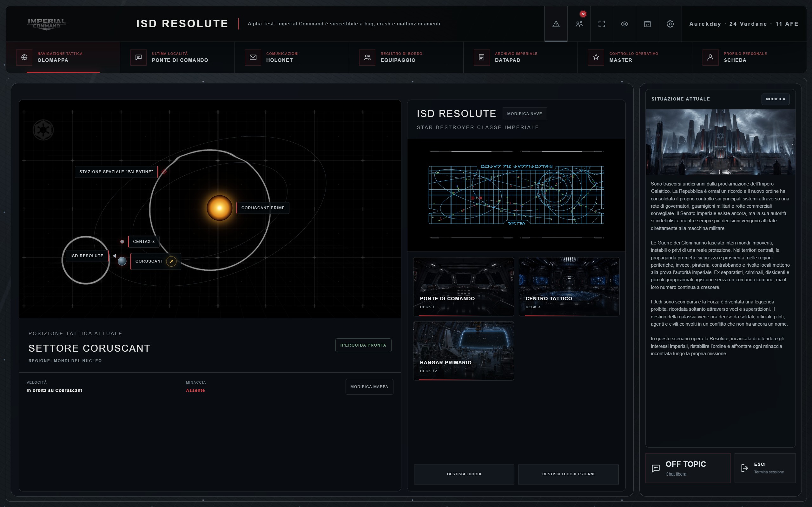The width and height of the screenshot is (812, 507).
Task: Open the Holonet communications tab
Action: coord(292,57)
